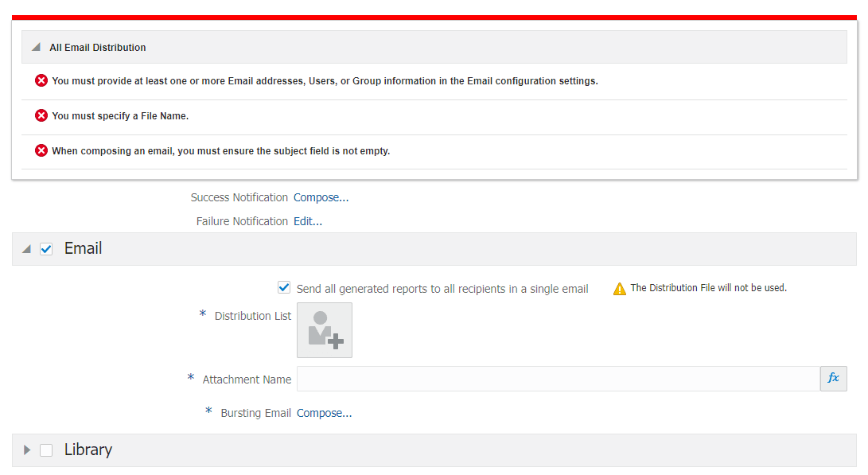Expand the Library section
The image size is (868, 475).
(27, 450)
